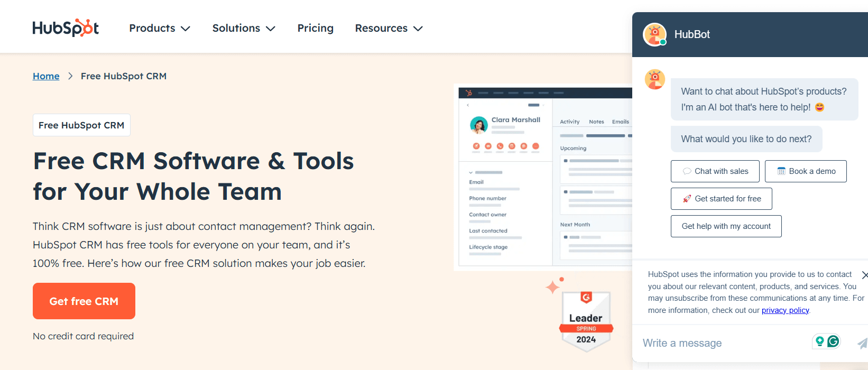This screenshot has height=370, width=868.
Task: Choose Book a demo option
Action: point(806,171)
